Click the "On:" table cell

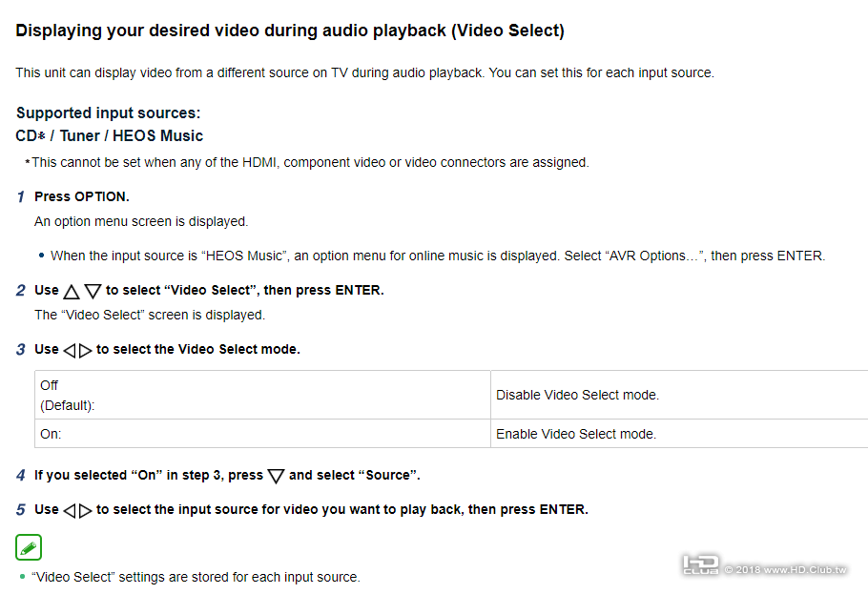point(262,434)
